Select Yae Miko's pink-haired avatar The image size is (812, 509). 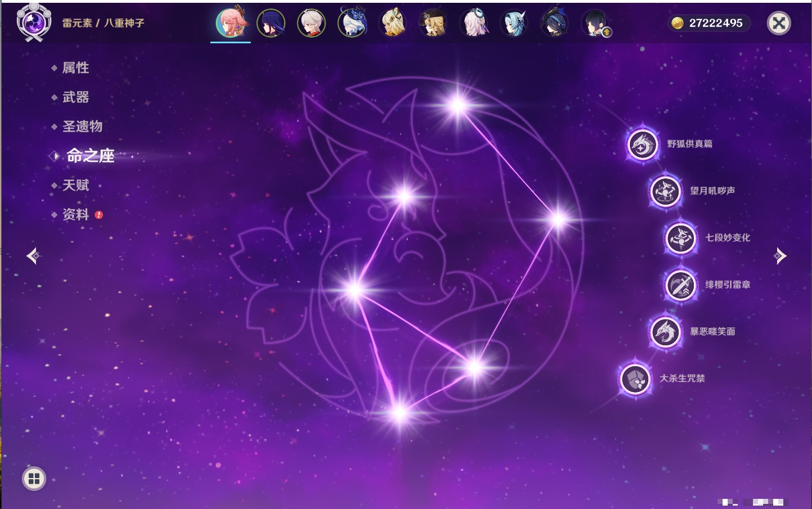click(231, 23)
